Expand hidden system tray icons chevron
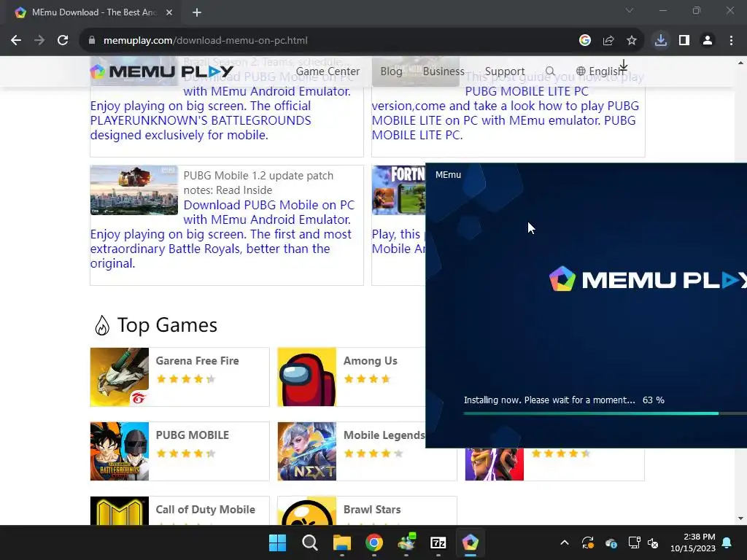747x560 pixels. click(x=565, y=542)
